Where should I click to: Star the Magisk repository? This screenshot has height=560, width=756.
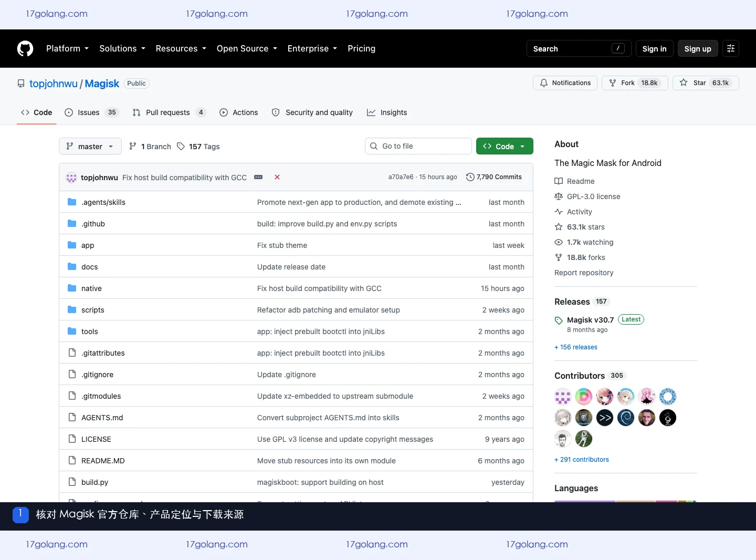706,83
